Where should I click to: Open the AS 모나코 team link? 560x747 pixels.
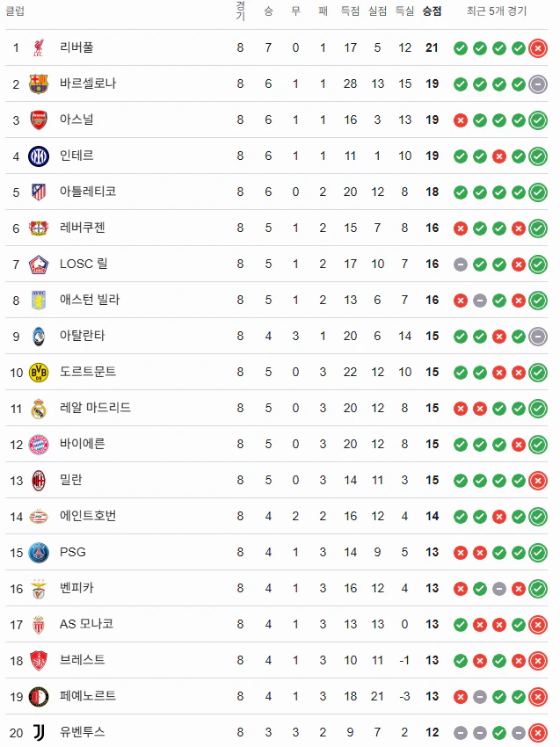click(86, 624)
